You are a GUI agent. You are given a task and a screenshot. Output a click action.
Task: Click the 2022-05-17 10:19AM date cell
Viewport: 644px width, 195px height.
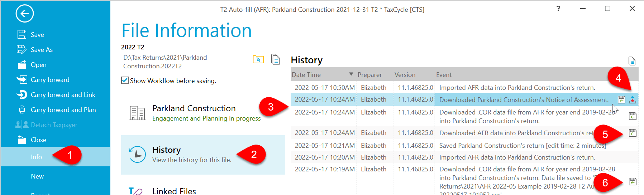325,169
